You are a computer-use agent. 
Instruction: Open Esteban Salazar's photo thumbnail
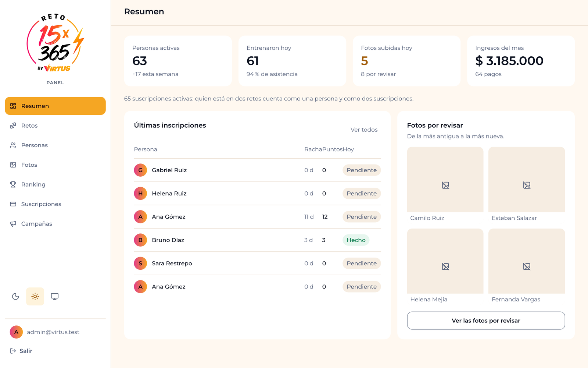(x=527, y=180)
